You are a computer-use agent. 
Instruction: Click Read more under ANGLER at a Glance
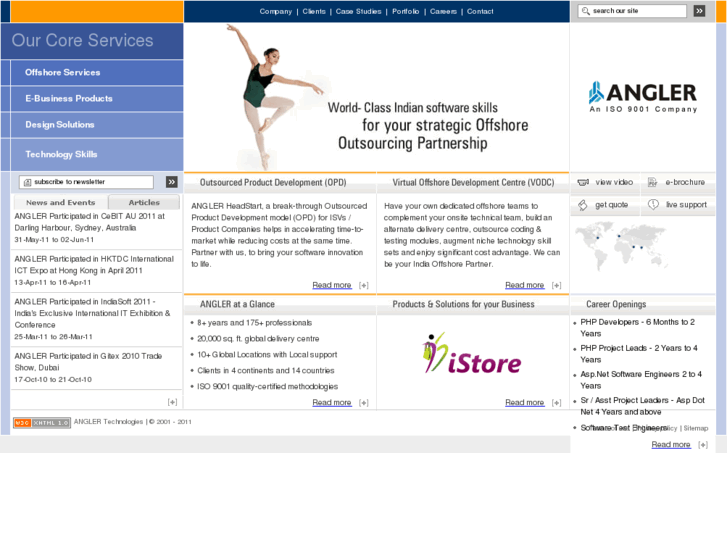click(332, 402)
